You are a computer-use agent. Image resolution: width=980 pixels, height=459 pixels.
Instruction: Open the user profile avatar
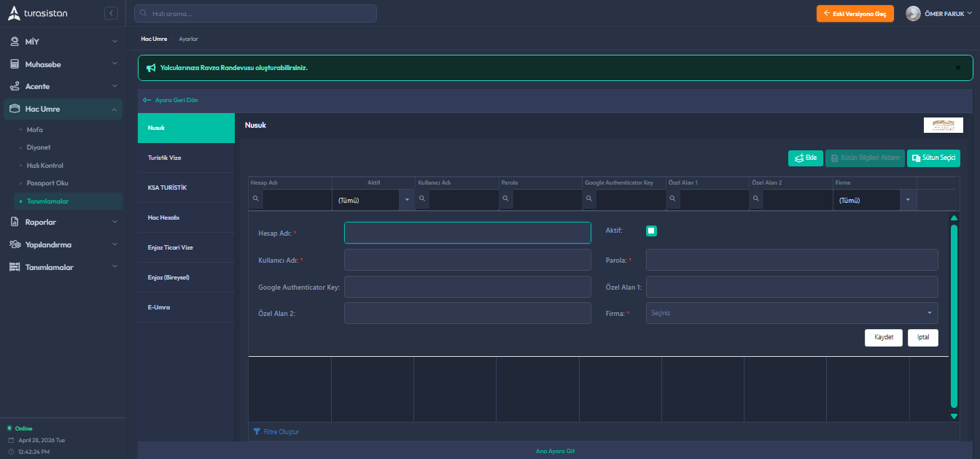click(912, 14)
